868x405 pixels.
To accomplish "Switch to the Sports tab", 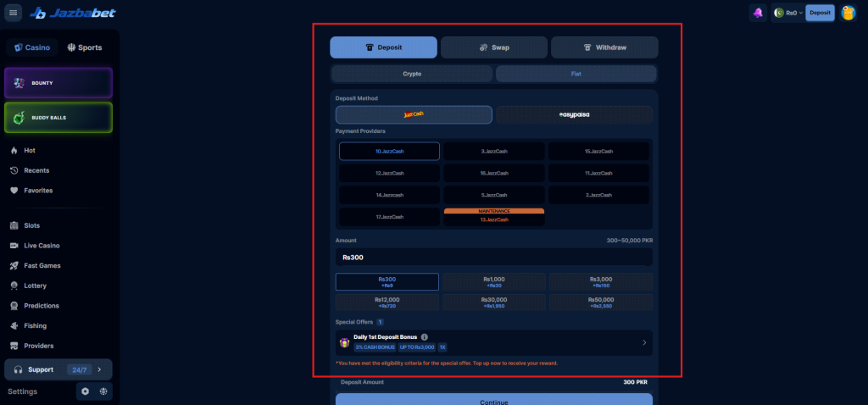I will [85, 47].
